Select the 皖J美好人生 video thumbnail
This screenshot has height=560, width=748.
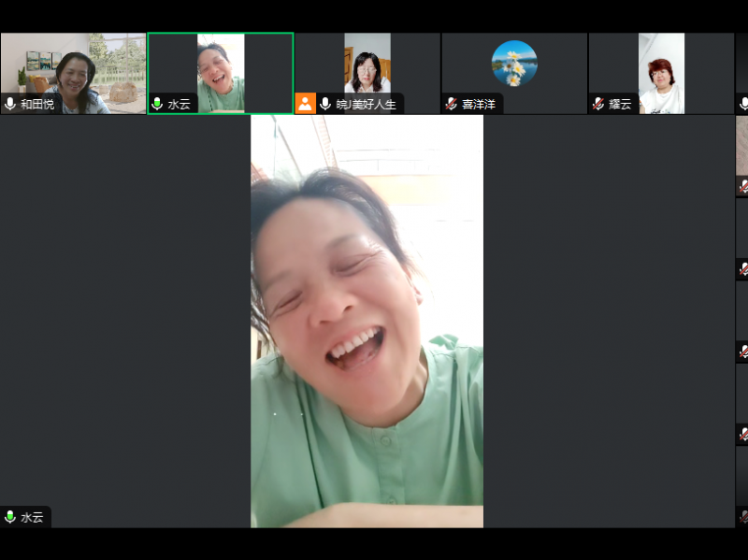point(367,64)
